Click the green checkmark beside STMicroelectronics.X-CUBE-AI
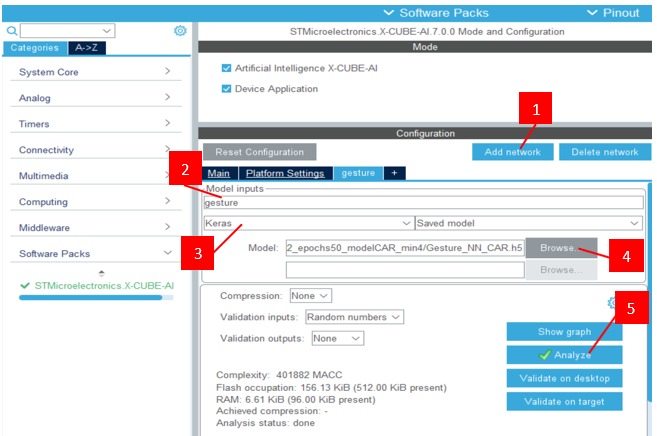The image size is (657, 436). 25,286
